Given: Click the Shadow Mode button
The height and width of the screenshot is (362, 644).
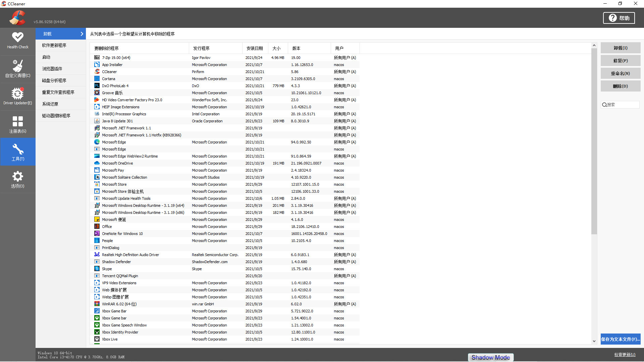Looking at the screenshot, I should 491,358.
